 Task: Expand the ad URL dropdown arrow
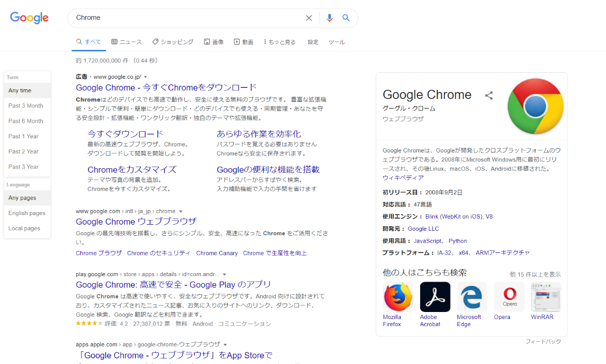point(145,77)
